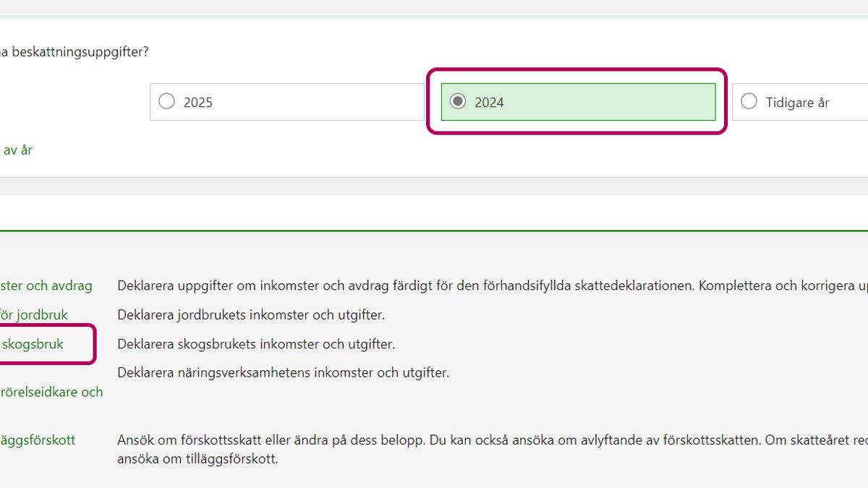
Task: Select the 2024 radio button
Action: [458, 101]
